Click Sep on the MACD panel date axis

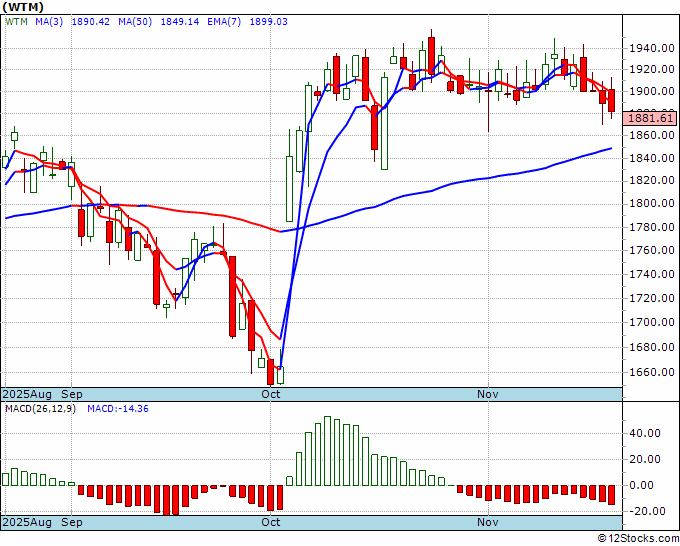(72, 522)
